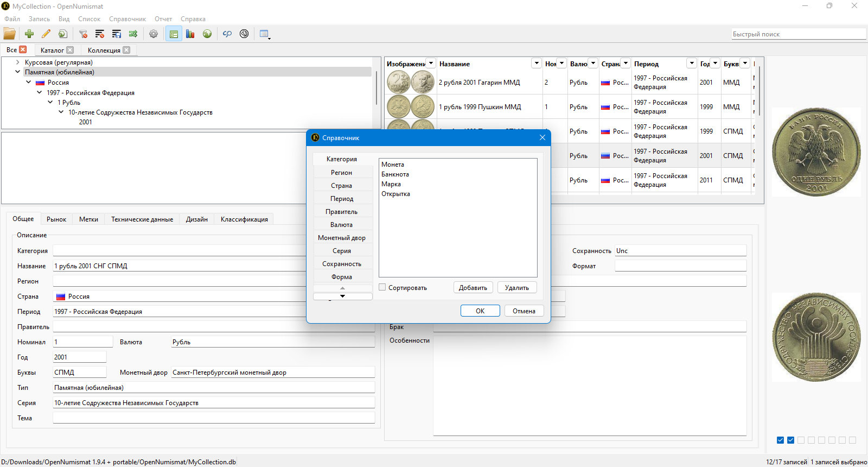The height and width of the screenshot is (467, 868).
Task: Open settings gear in the toolbar
Action: (x=154, y=34)
